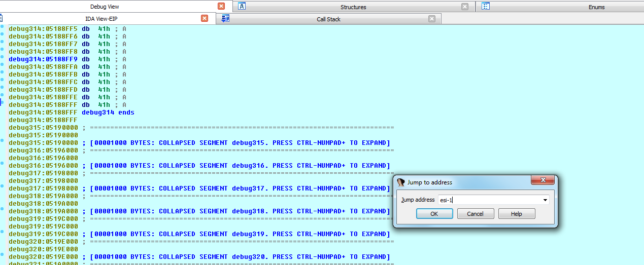
Task: Close the IDA View-EIP tab
Action: click(205, 19)
